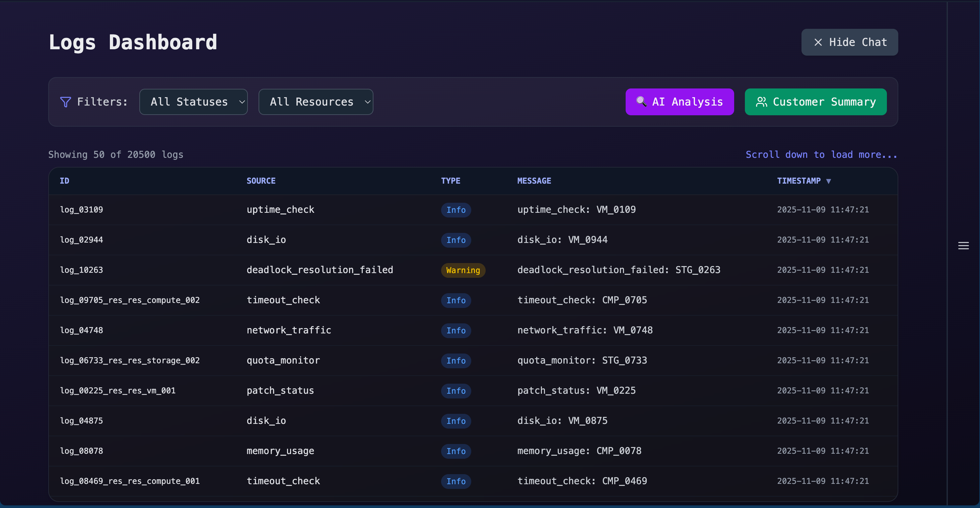Click the funnel filter icon
980x508 pixels.
(x=65, y=102)
